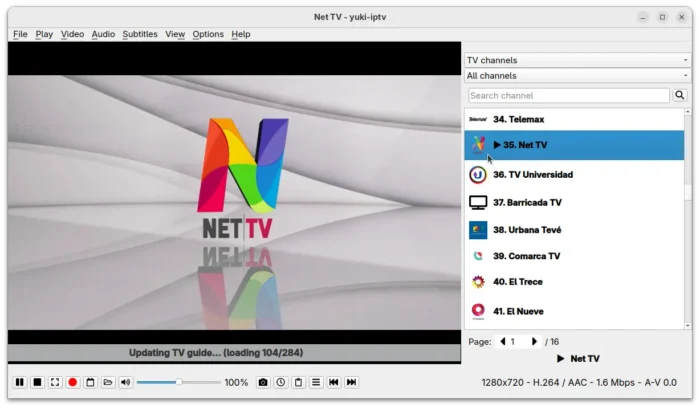Open the All channels group dropdown
The width and height of the screenshot is (700, 408).
577,76
